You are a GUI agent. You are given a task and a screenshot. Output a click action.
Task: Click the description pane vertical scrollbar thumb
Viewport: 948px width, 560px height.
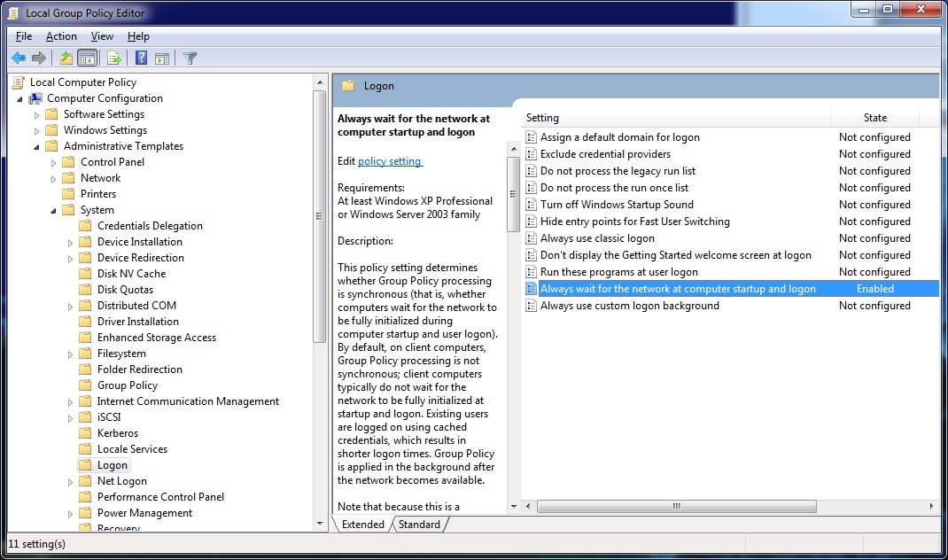click(513, 194)
